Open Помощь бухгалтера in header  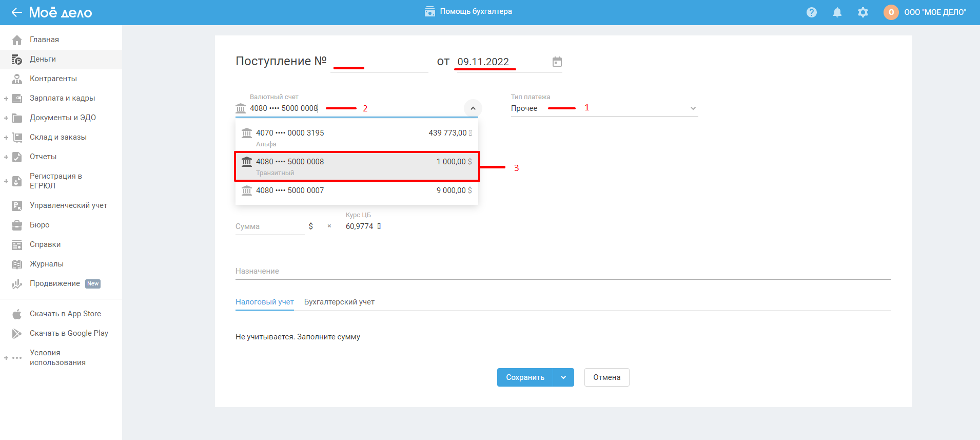pos(468,11)
